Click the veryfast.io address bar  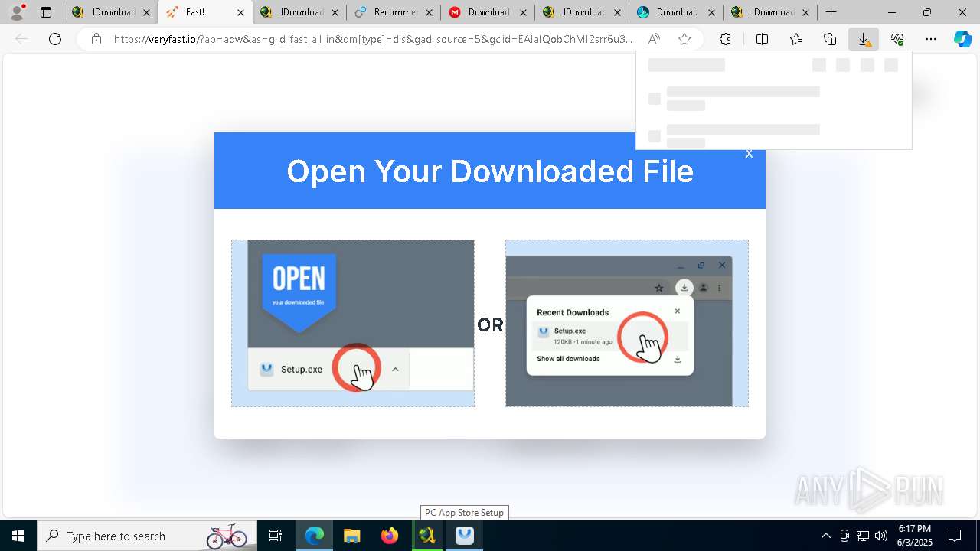374,39
